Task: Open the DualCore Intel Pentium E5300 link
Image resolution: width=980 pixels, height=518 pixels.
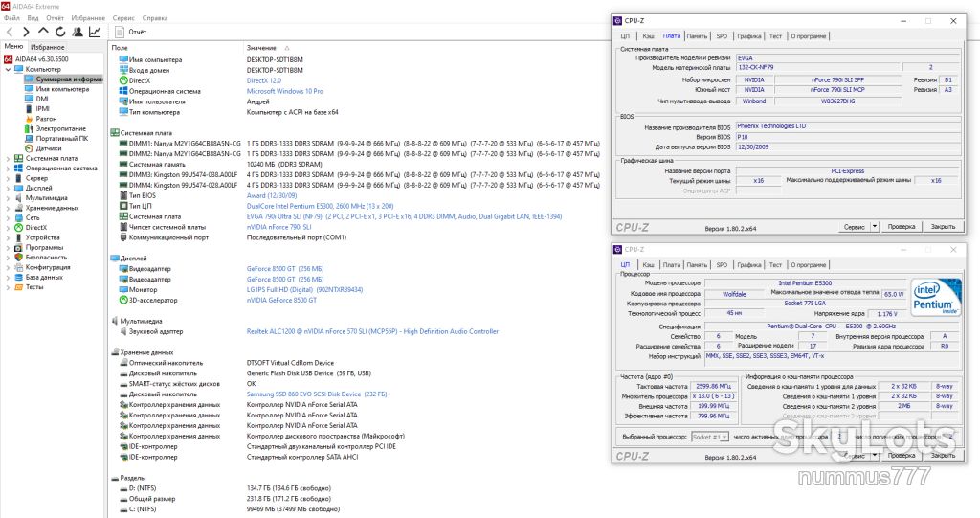Action: pyautogui.click(x=320, y=206)
